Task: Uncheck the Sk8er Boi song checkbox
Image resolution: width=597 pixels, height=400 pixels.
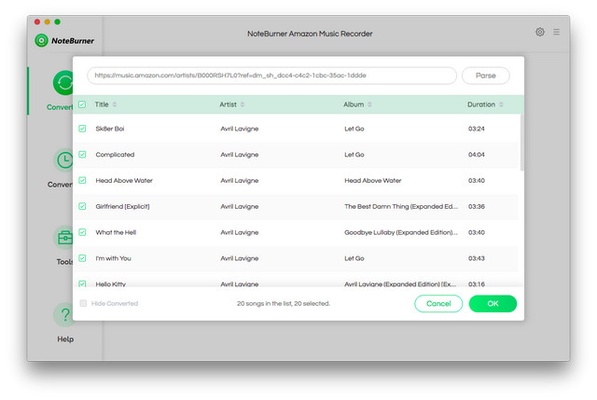Action: tap(82, 129)
